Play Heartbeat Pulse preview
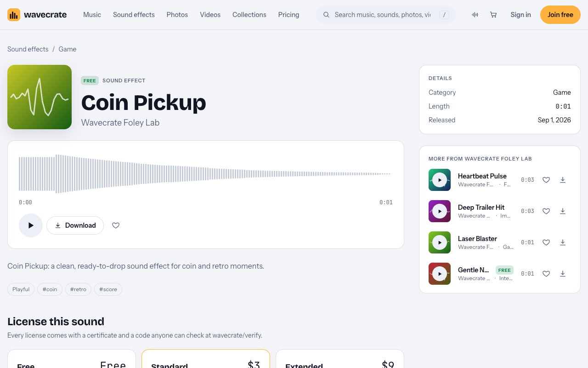 [x=440, y=180]
